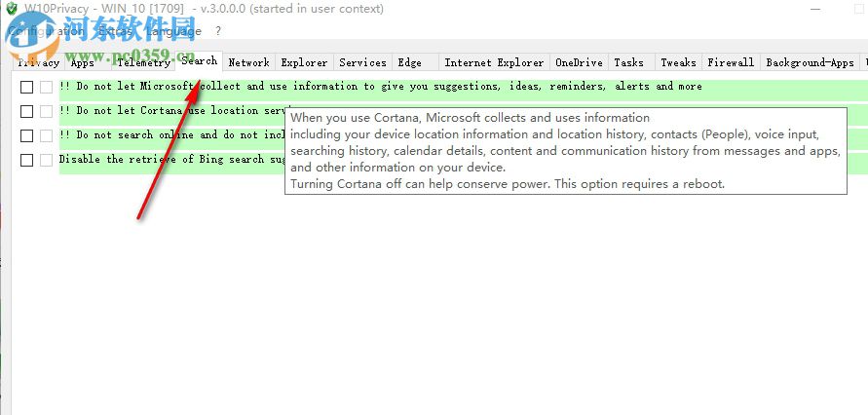
Task: Select the Disable the retrieve of Bing search text
Action: point(172,160)
